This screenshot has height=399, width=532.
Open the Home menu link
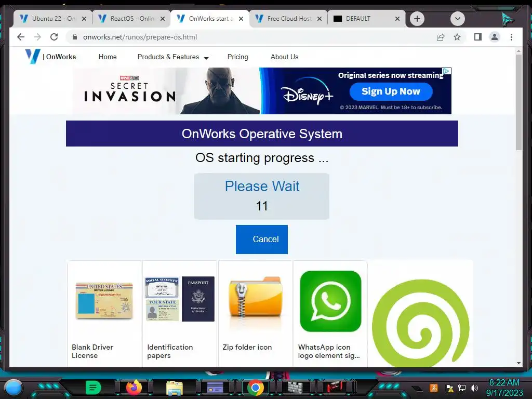point(108,57)
